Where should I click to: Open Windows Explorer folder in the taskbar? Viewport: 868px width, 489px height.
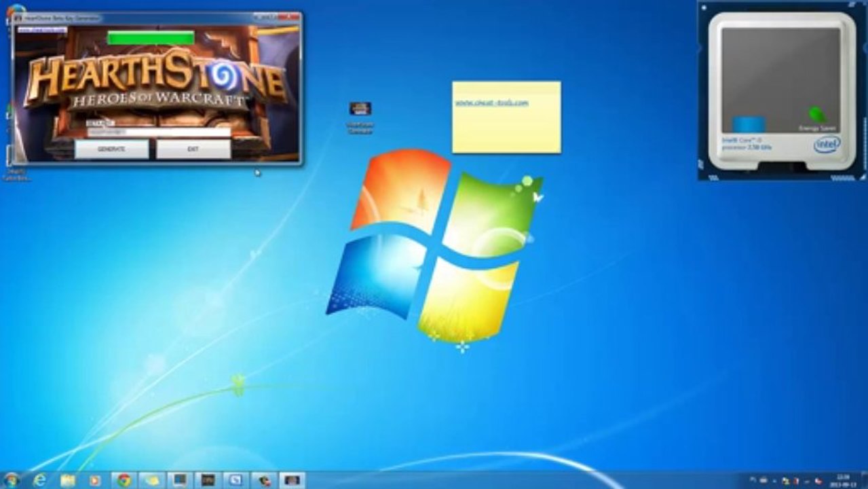coord(67,480)
